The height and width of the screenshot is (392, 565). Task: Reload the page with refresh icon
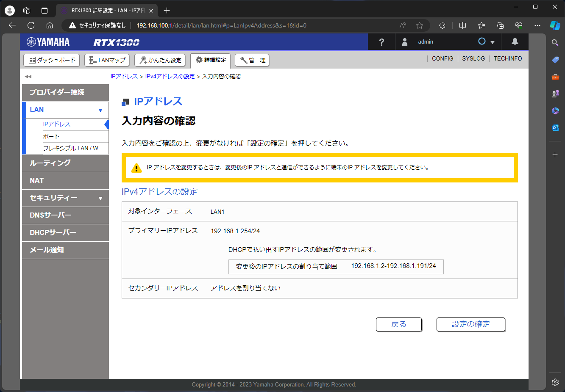point(31,25)
